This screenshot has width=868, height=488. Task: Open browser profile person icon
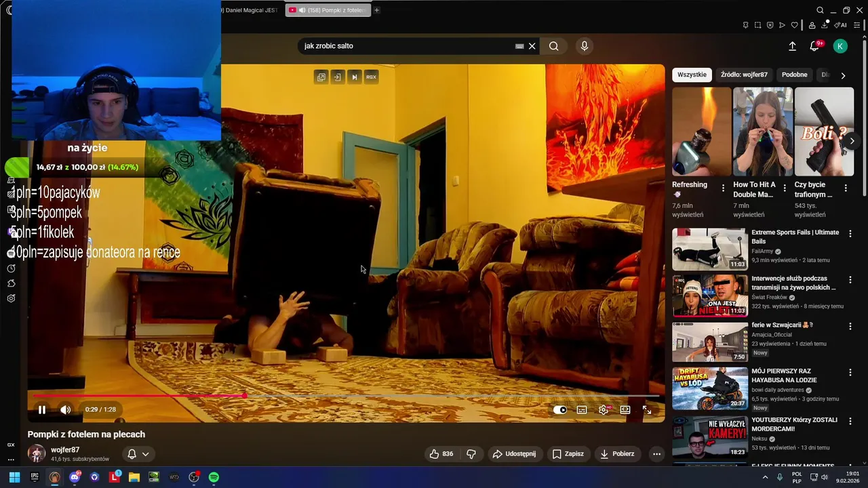click(x=812, y=25)
